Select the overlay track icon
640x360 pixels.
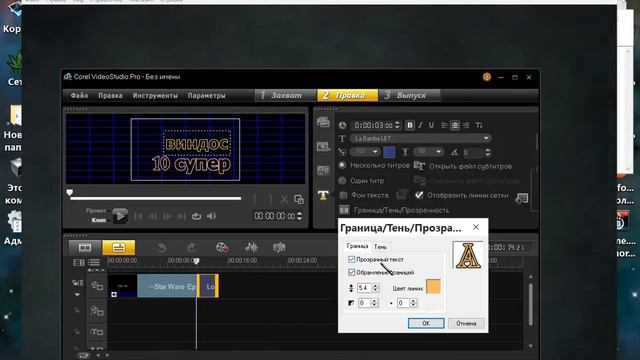tap(97, 311)
